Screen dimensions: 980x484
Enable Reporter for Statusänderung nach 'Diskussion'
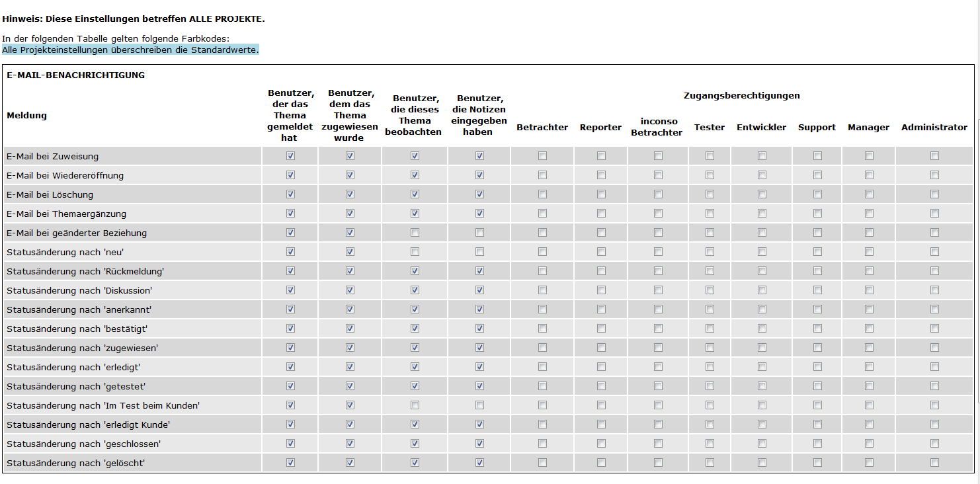(601, 290)
